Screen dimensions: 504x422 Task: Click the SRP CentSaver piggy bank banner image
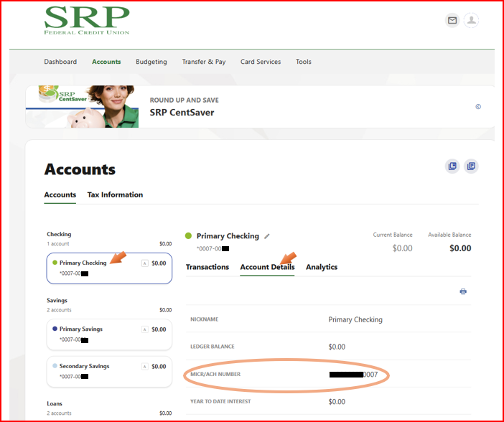click(x=82, y=107)
